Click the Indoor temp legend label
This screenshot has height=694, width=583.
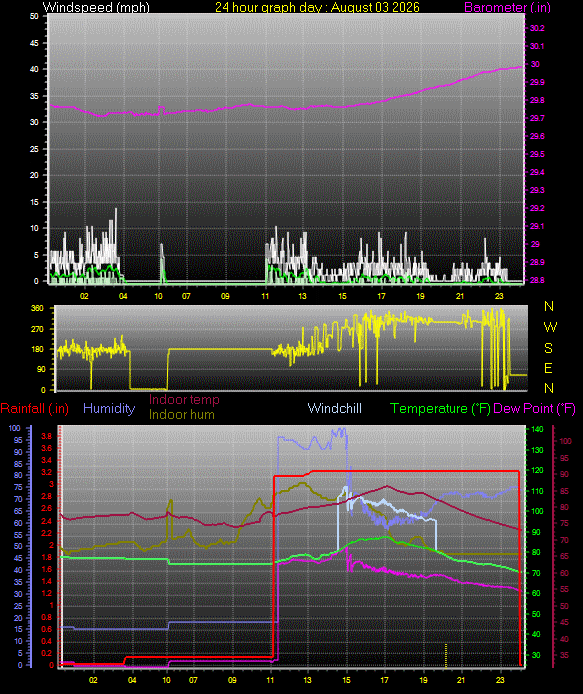coord(184,400)
